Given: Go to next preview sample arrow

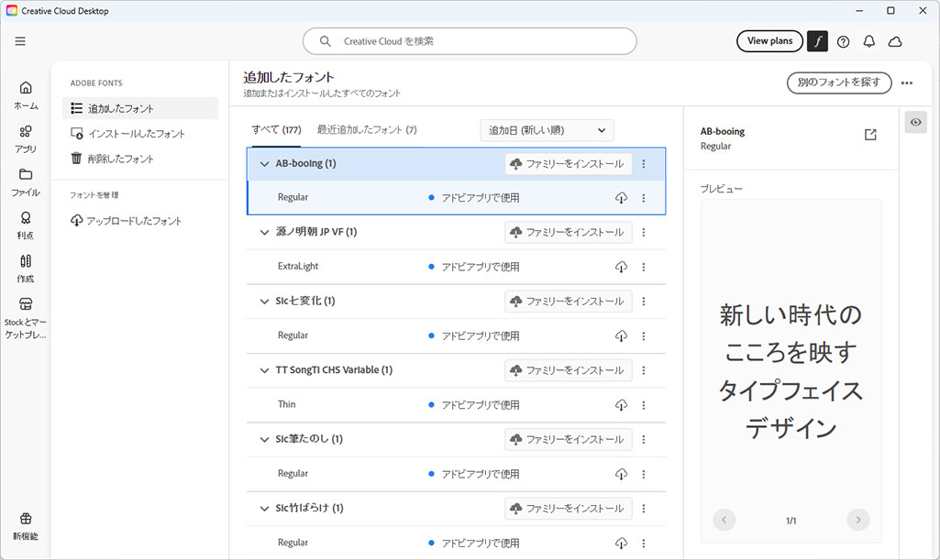Looking at the screenshot, I should [x=857, y=520].
